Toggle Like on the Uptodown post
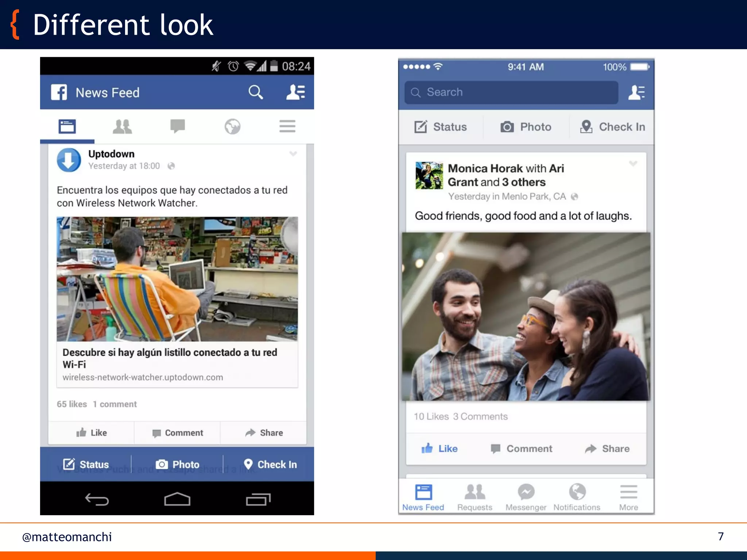 [x=92, y=433]
